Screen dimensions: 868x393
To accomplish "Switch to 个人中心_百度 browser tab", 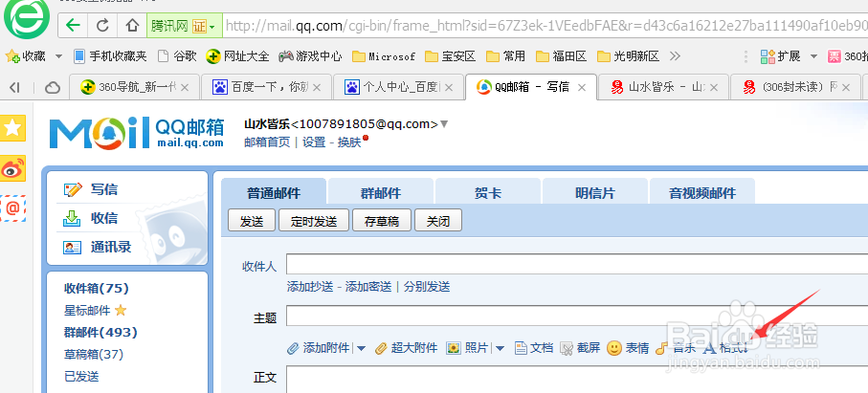I will 398,87.
